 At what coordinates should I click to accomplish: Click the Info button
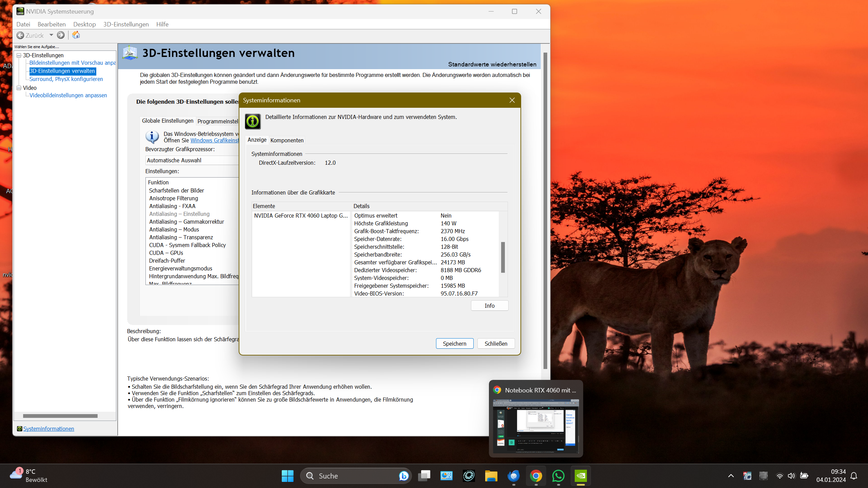(x=490, y=306)
